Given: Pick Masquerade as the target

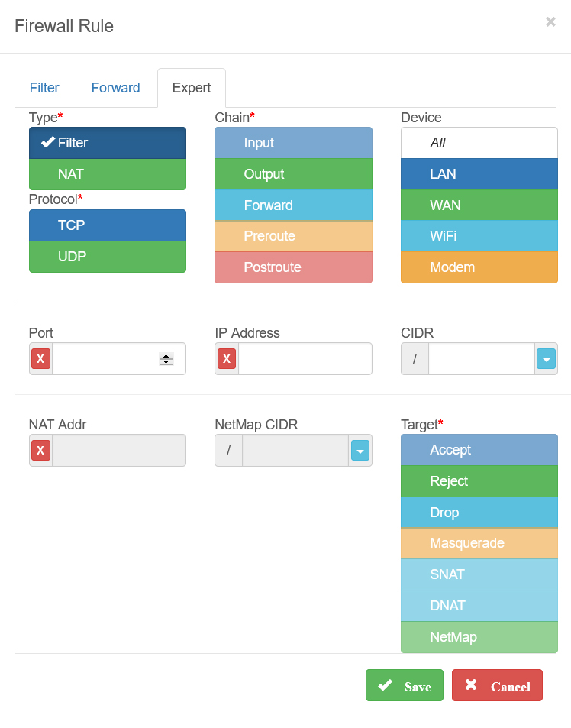Looking at the screenshot, I should [x=479, y=543].
